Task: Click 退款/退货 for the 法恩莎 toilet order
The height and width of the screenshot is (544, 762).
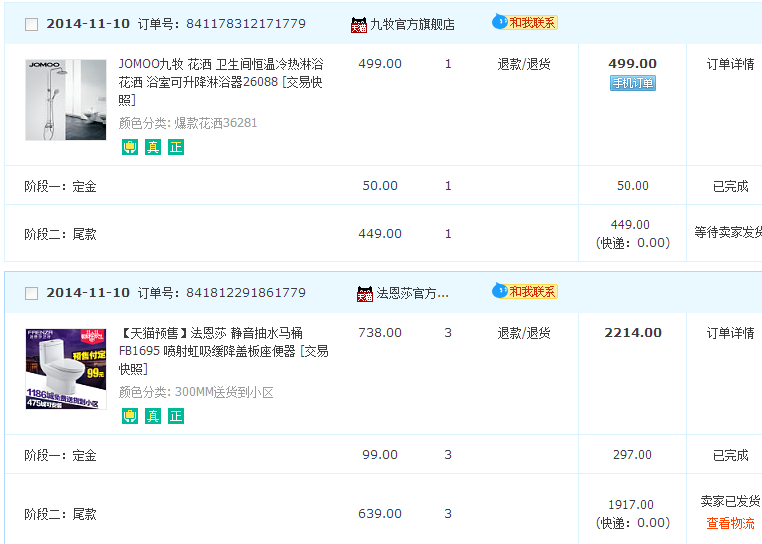Action: (524, 333)
